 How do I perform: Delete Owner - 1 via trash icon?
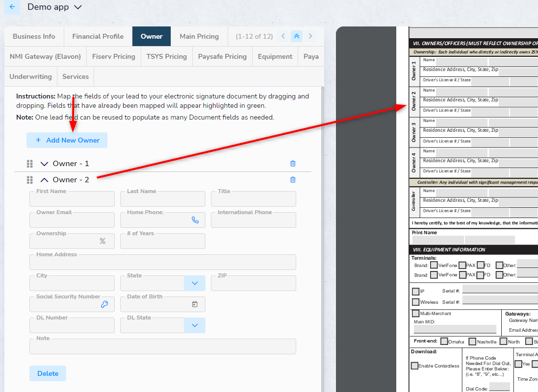point(293,164)
